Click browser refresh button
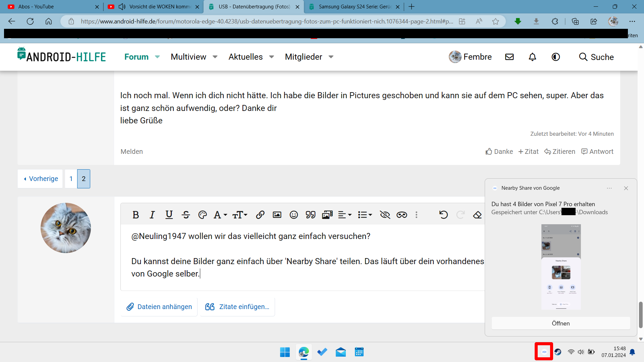This screenshot has width=644, height=362. coord(30,21)
